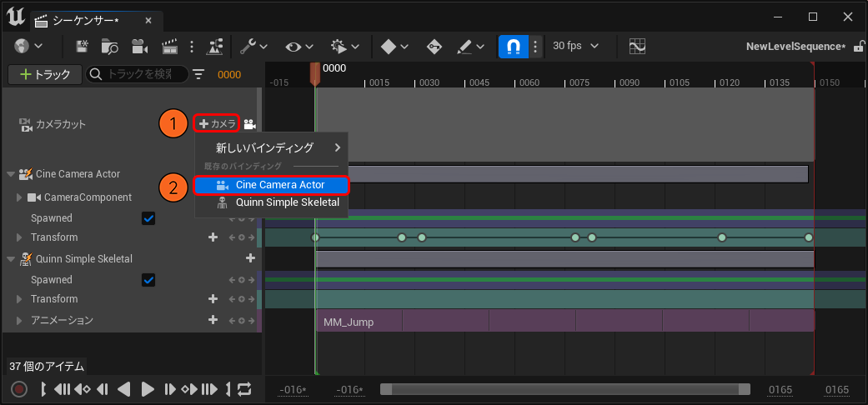Click the timeline range scrollbar at bottom

pyautogui.click(x=564, y=389)
